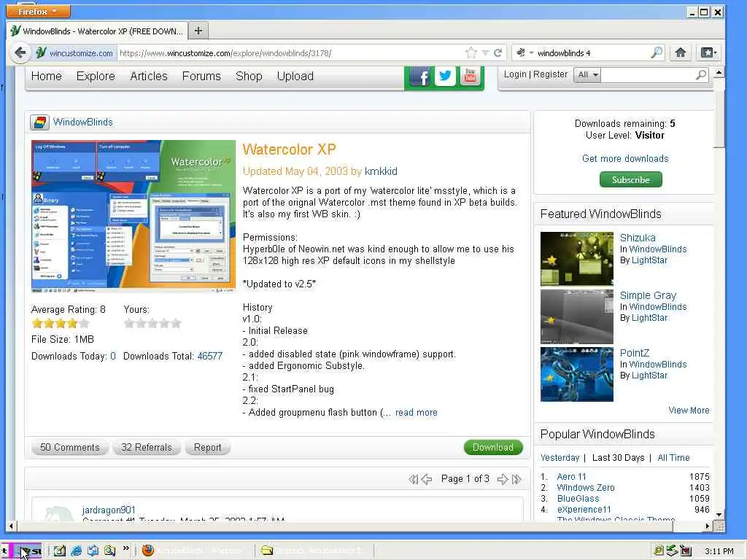747x560 pixels.
Task: Open the eXperience11 popular skin
Action: click(584, 510)
